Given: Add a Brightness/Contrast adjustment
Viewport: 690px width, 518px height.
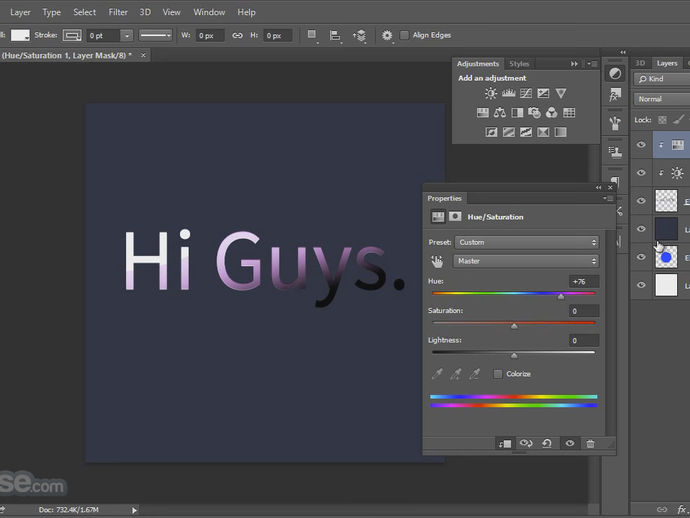Looking at the screenshot, I should click(x=491, y=93).
